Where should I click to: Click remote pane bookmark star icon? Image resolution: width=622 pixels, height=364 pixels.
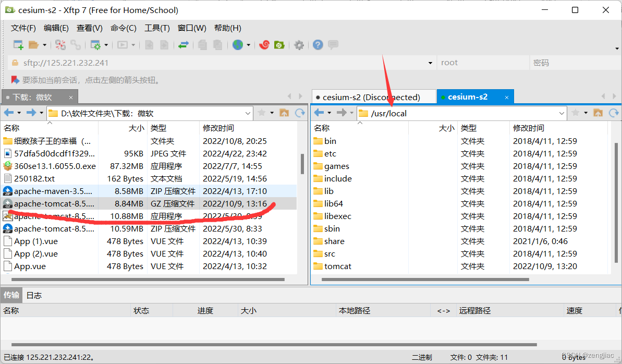575,113
